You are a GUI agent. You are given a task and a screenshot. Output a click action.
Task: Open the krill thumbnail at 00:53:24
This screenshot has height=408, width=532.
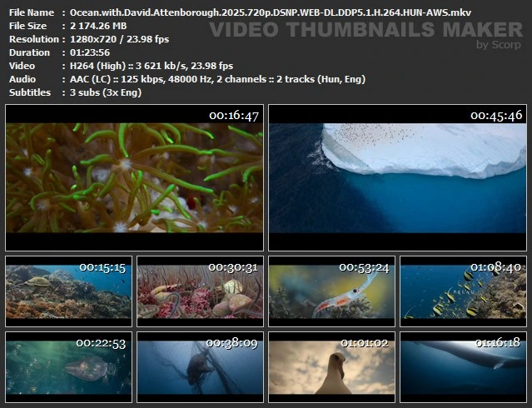click(332, 291)
